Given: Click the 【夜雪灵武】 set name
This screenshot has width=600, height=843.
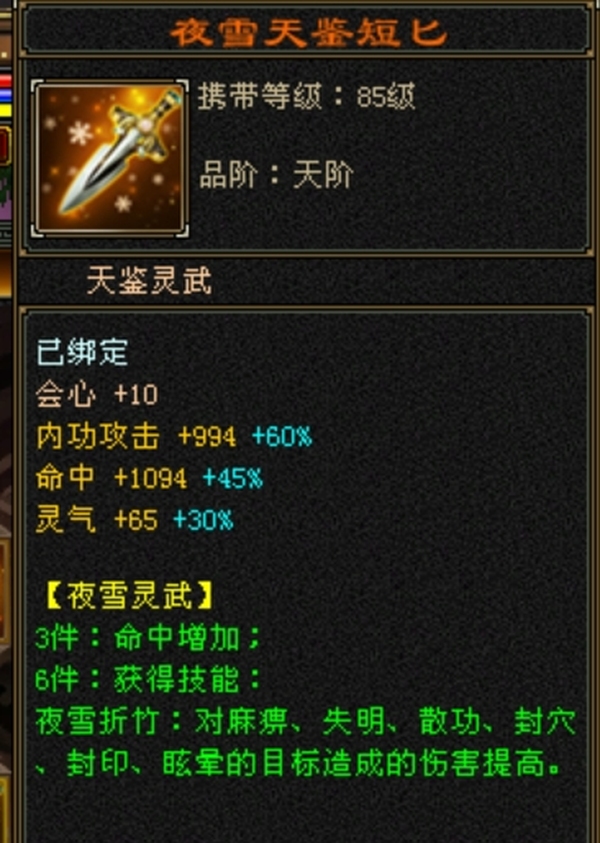Looking at the screenshot, I should point(129,596).
